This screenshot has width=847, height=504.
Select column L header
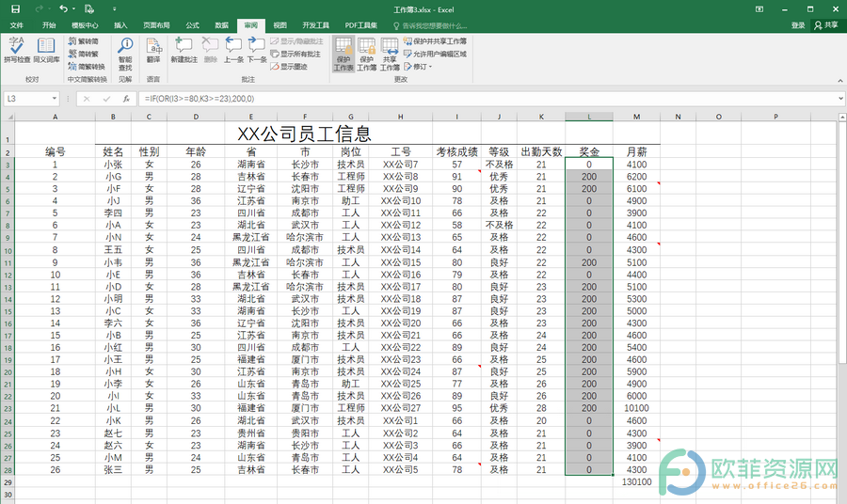click(589, 117)
